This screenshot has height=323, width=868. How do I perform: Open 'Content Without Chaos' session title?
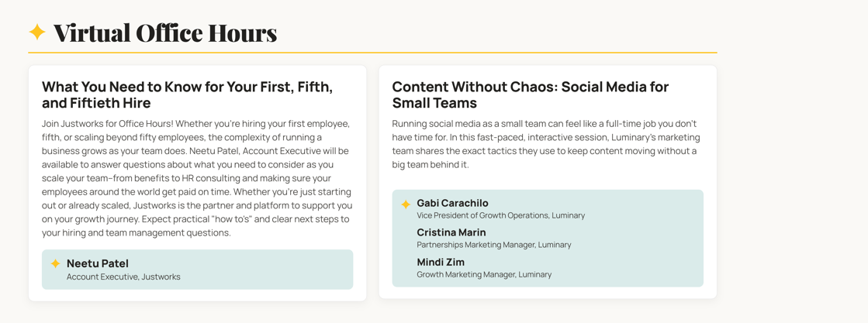(531, 94)
